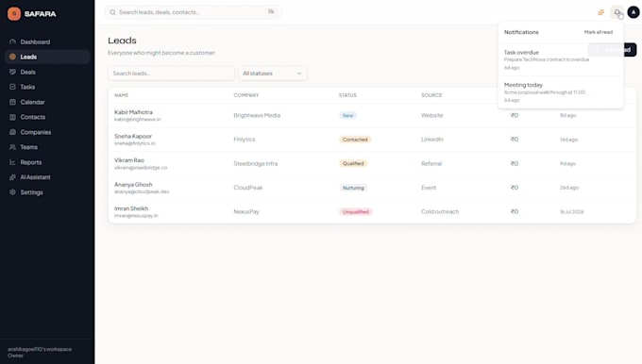Click the SOURCE column header
The width and height of the screenshot is (642, 364).
[x=431, y=95]
